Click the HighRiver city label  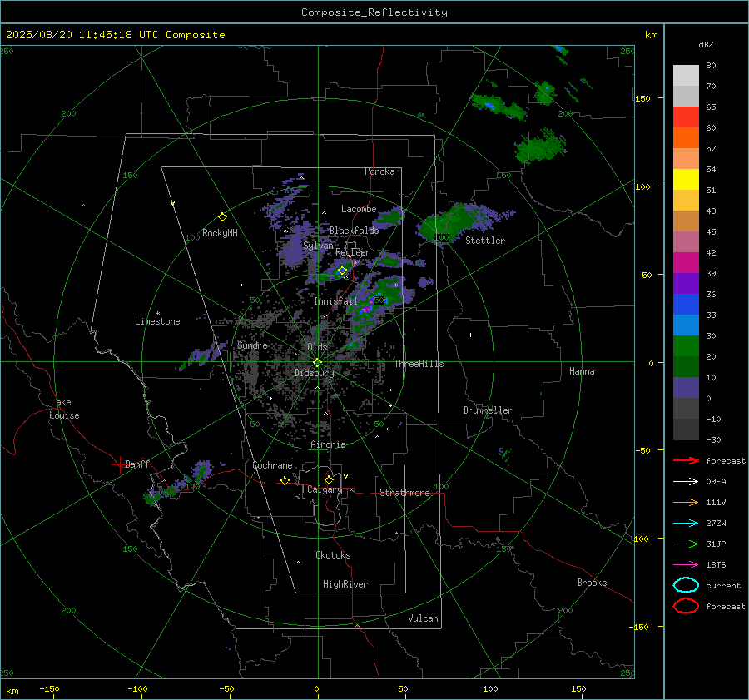tap(345, 584)
